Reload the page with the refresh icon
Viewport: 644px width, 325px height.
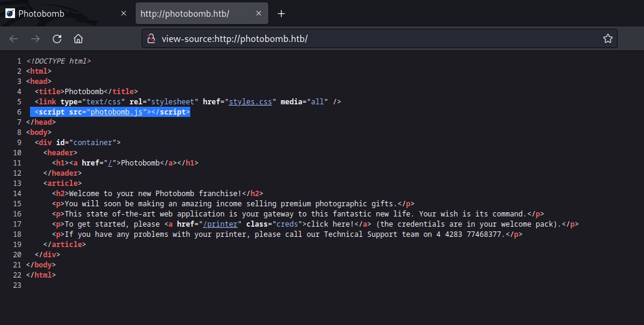57,39
